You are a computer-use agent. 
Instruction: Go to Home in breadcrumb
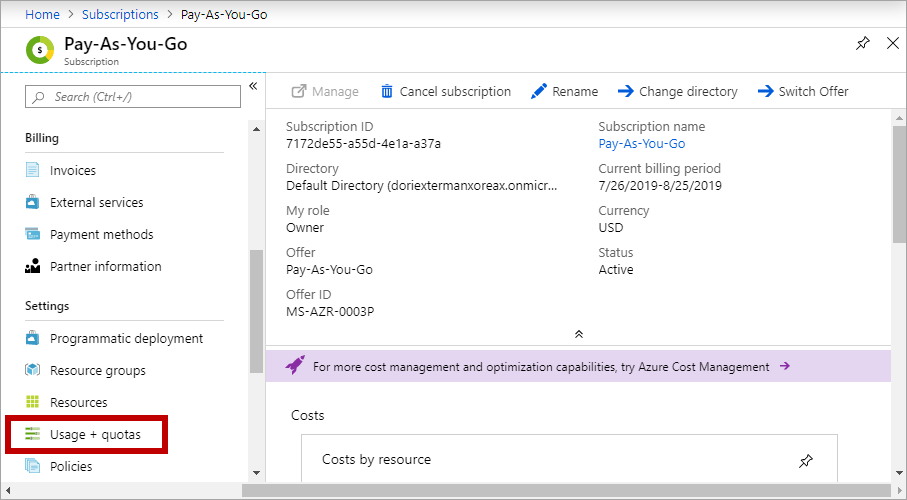pyautogui.click(x=42, y=14)
